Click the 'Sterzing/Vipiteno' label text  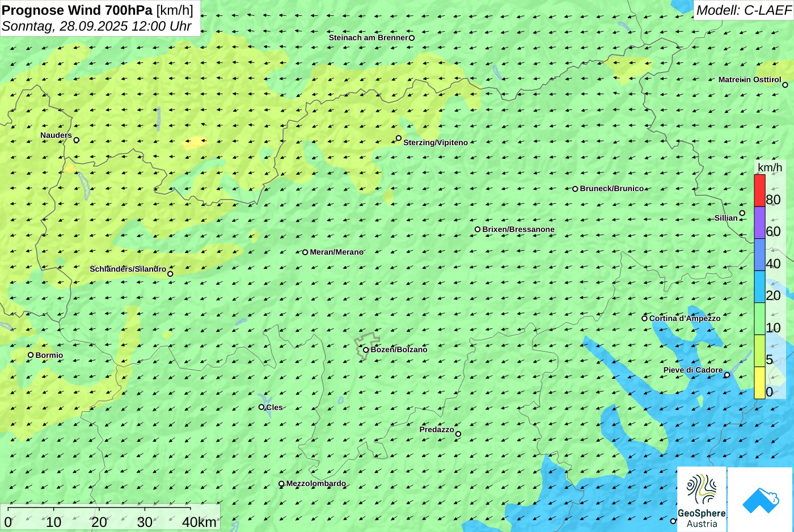[436, 143]
